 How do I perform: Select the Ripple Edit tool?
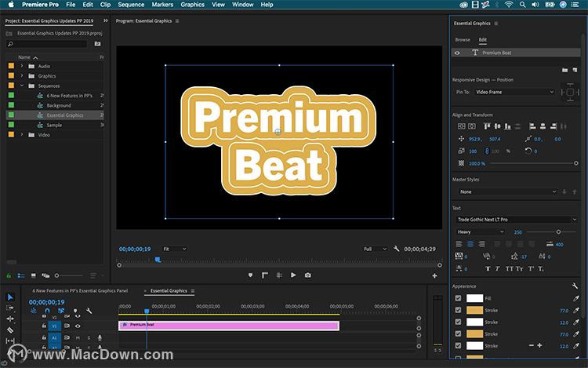[x=10, y=319]
